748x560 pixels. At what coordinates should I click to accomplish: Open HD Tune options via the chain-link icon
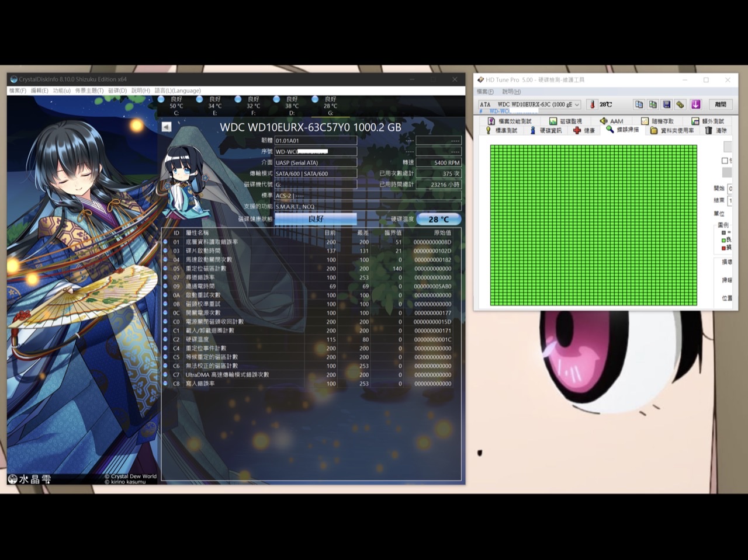680,105
